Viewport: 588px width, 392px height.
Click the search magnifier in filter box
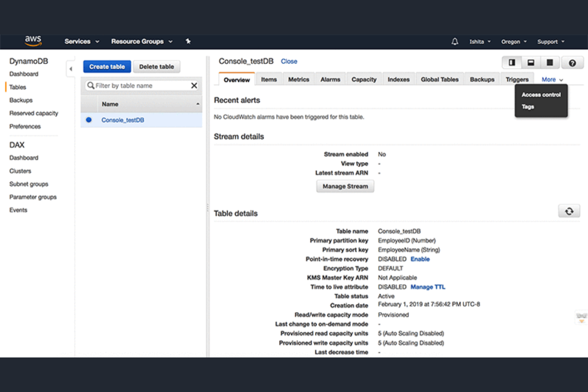pos(91,85)
